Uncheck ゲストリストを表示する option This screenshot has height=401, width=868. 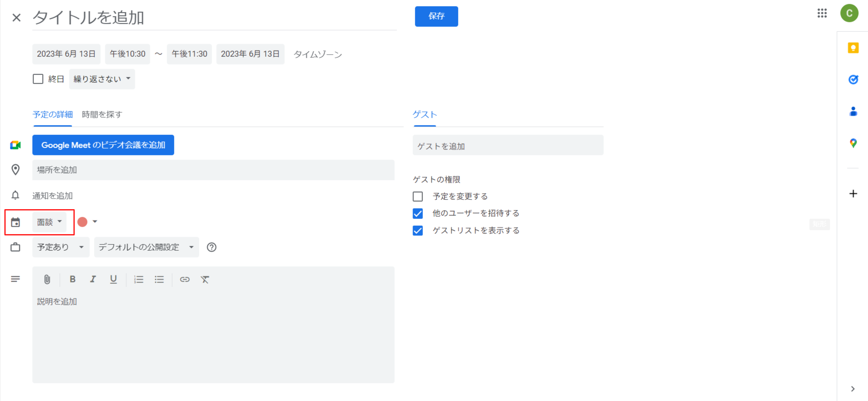pos(418,231)
